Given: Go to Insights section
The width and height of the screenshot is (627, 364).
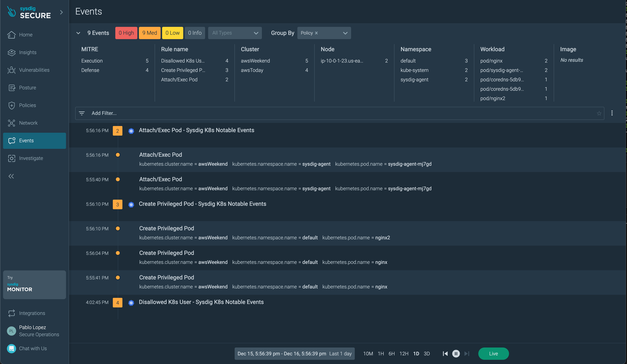Looking at the screenshot, I should pyautogui.click(x=34, y=53).
